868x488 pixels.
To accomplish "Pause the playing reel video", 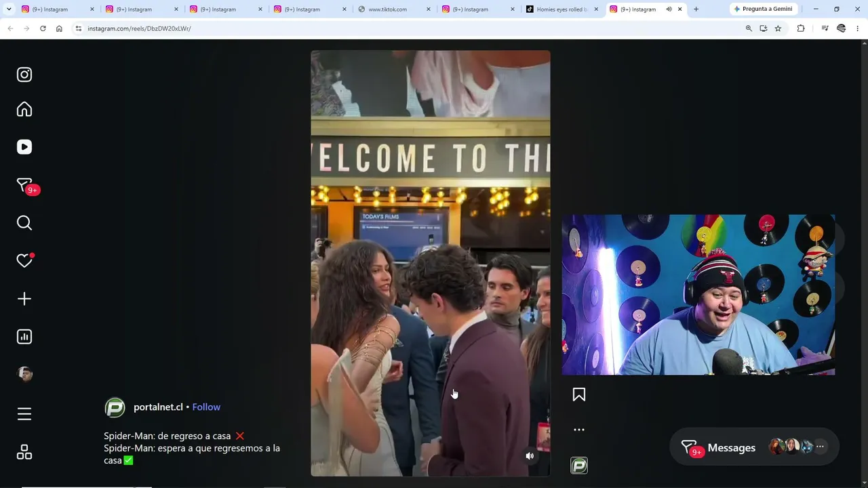I will [431, 263].
